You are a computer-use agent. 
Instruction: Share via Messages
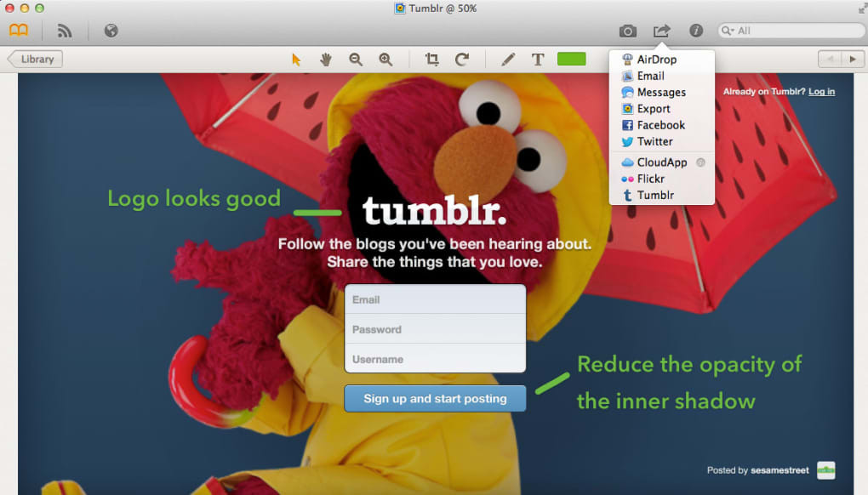[661, 93]
